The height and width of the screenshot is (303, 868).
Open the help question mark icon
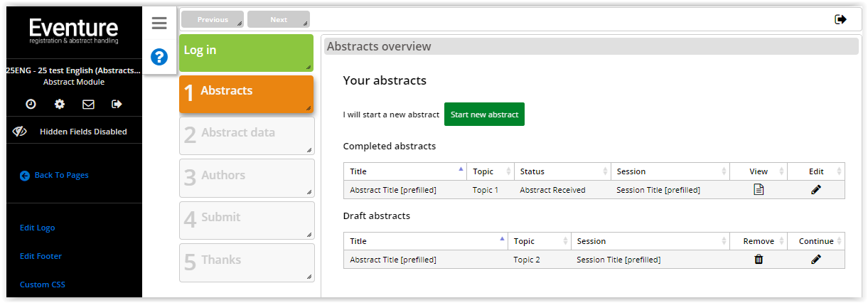click(x=159, y=57)
